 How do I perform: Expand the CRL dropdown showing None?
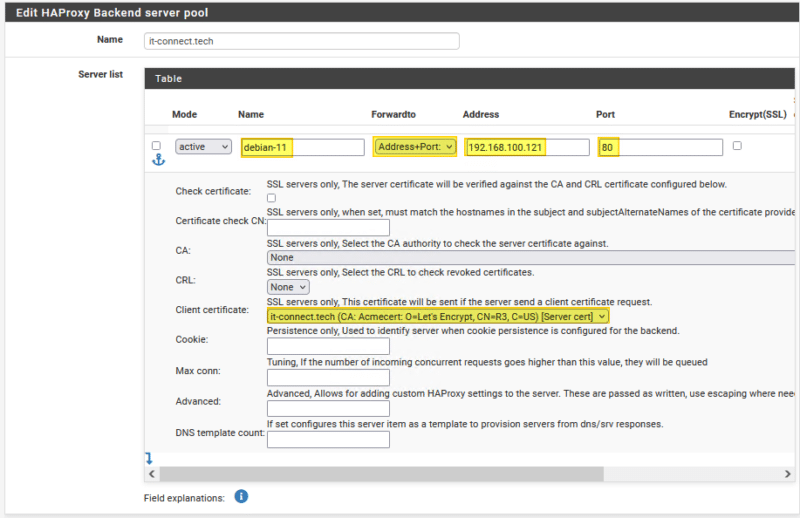(x=288, y=287)
